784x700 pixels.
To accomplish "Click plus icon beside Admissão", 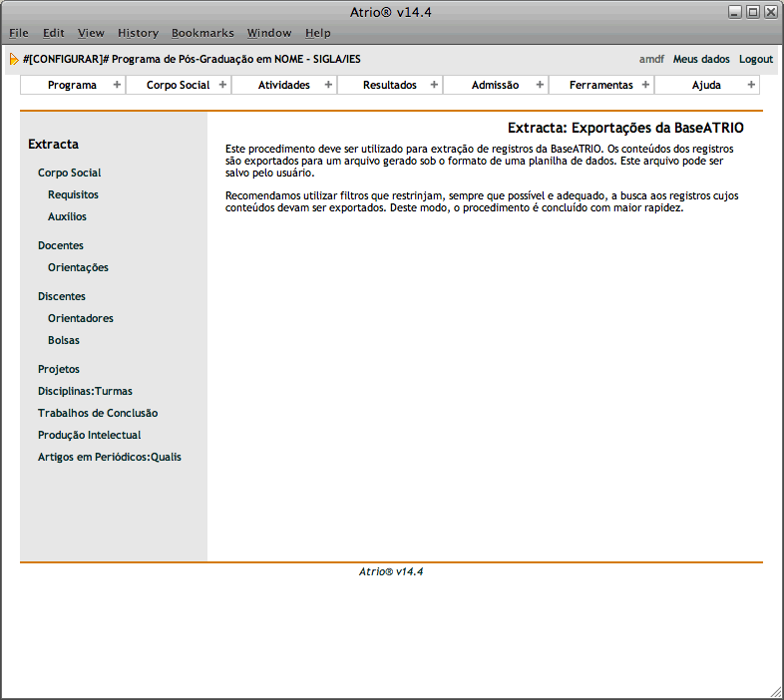I will (x=540, y=85).
